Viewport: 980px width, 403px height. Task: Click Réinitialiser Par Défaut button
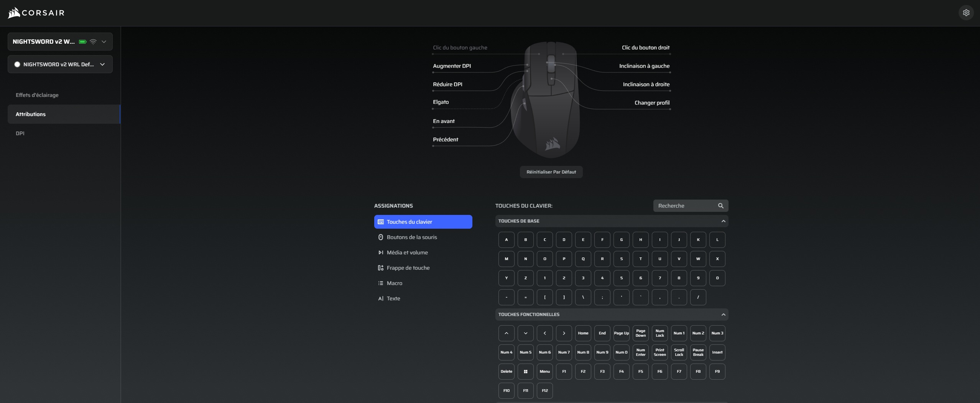click(x=551, y=172)
